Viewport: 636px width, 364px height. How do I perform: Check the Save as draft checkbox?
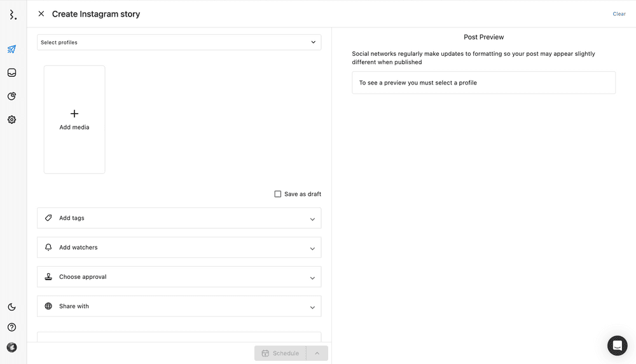pos(278,194)
